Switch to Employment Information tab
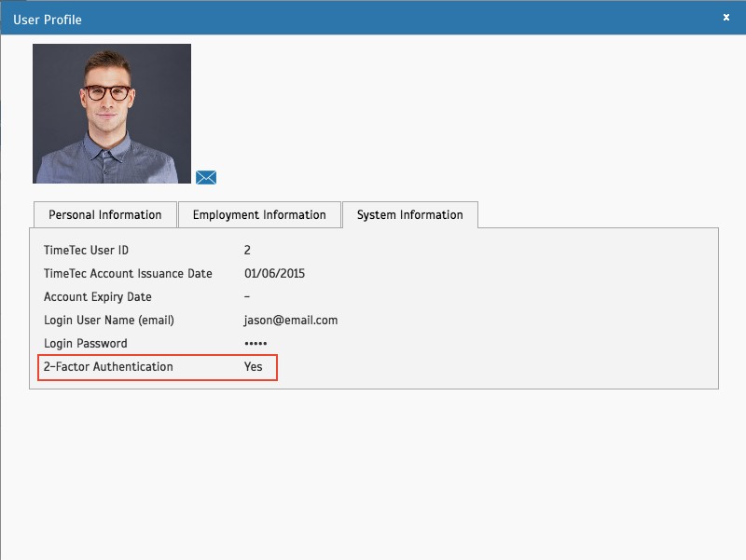 259,215
